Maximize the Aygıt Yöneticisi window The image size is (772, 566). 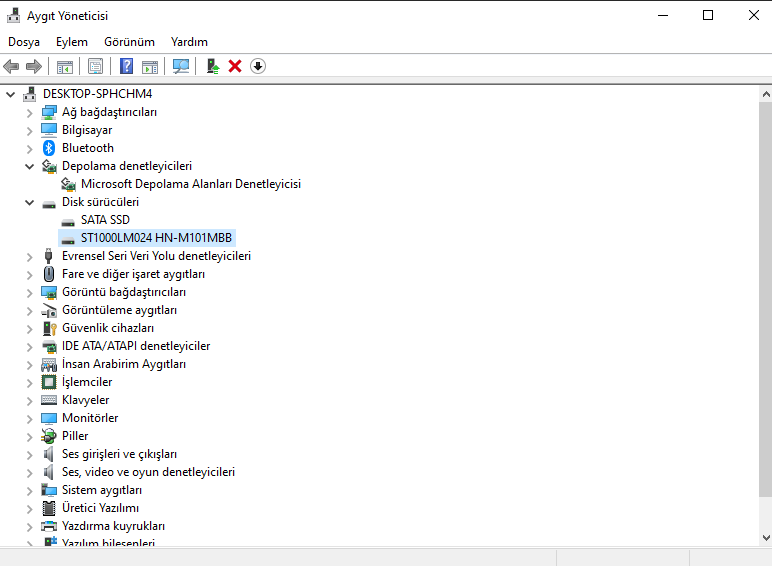708,15
